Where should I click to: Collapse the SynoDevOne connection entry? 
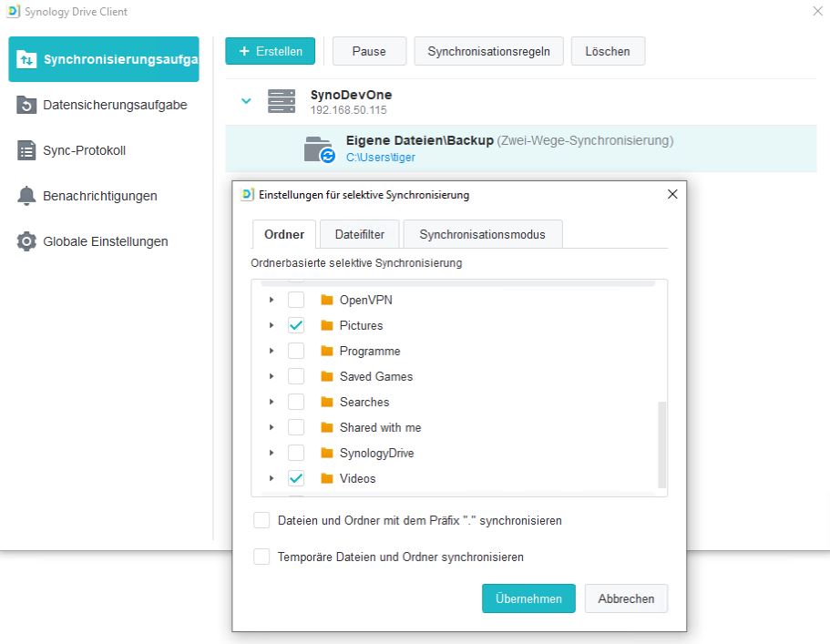pyautogui.click(x=244, y=102)
